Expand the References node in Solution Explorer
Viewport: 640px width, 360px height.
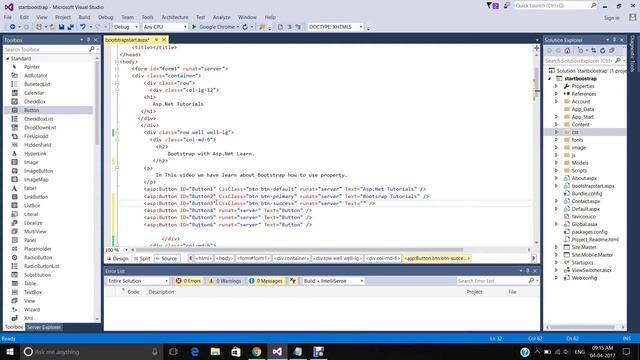556,94
